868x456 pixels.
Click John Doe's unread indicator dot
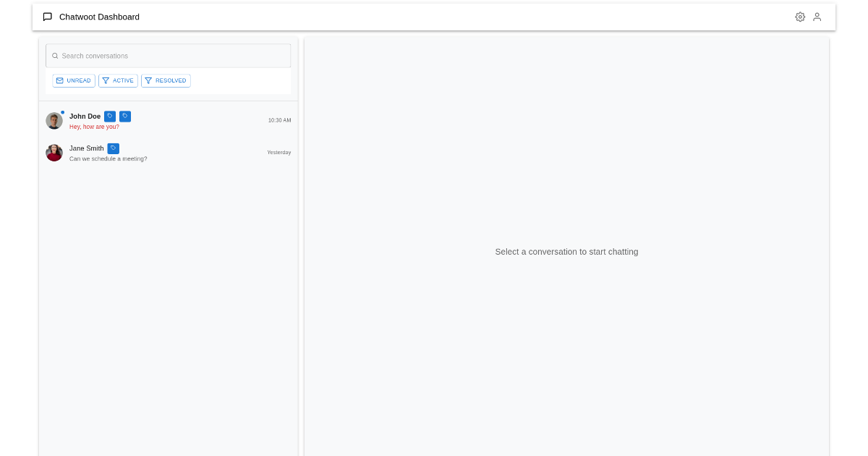(x=63, y=112)
